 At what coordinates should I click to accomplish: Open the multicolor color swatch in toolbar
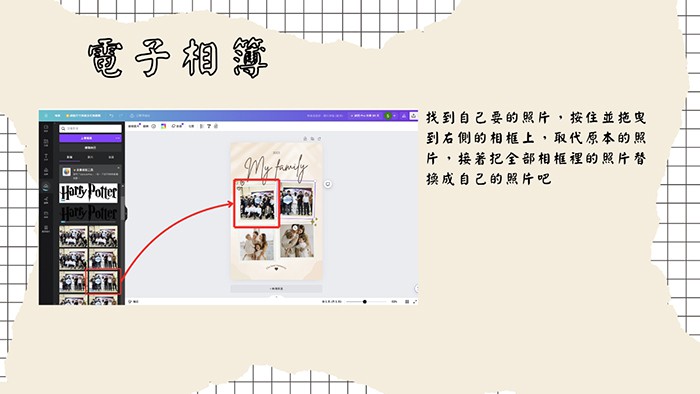[x=163, y=126]
